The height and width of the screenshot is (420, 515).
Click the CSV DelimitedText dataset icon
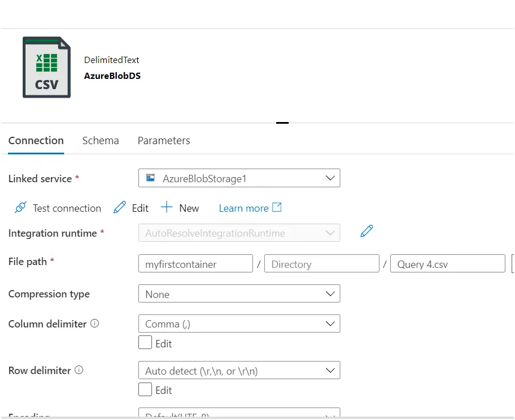pos(47,68)
